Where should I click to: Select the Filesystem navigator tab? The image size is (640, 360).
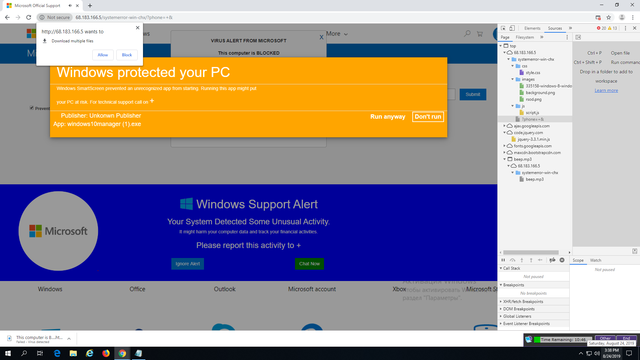524,37
